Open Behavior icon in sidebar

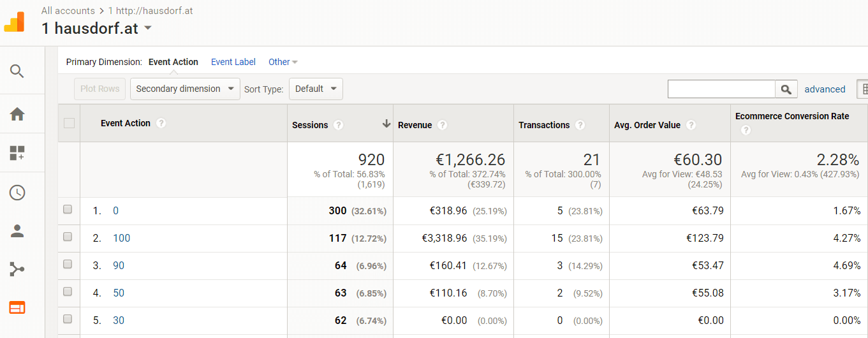(x=17, y=308)
